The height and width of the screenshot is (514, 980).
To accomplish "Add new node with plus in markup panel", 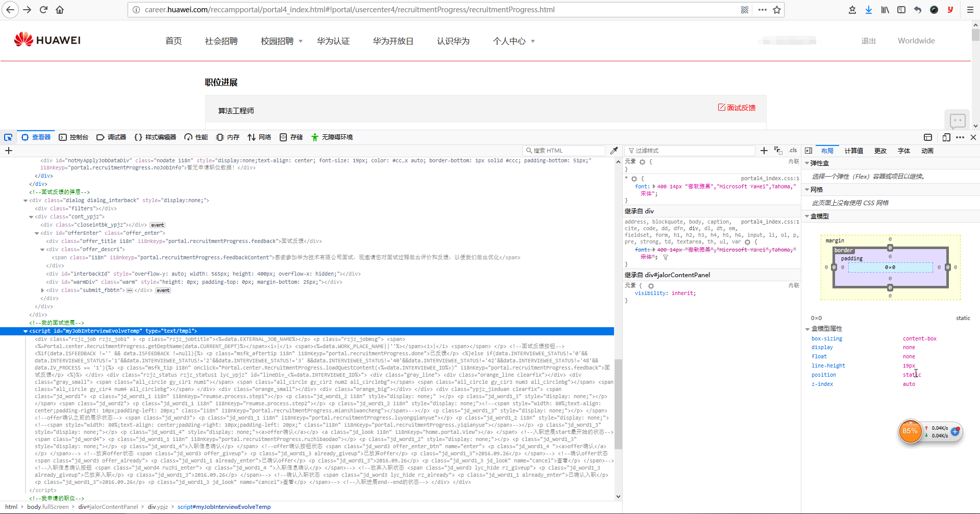I will (9, 151).
